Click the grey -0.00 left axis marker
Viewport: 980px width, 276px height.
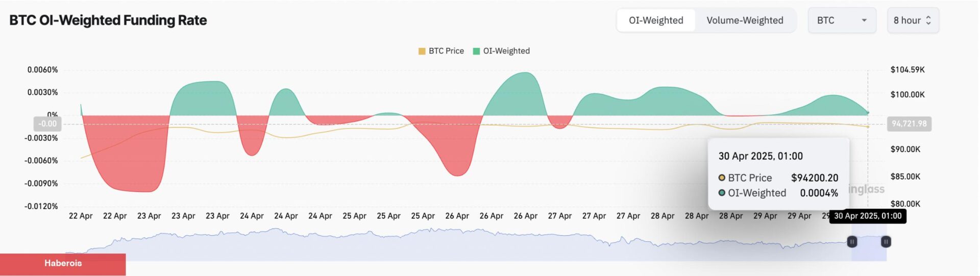(x=47, y=123)
